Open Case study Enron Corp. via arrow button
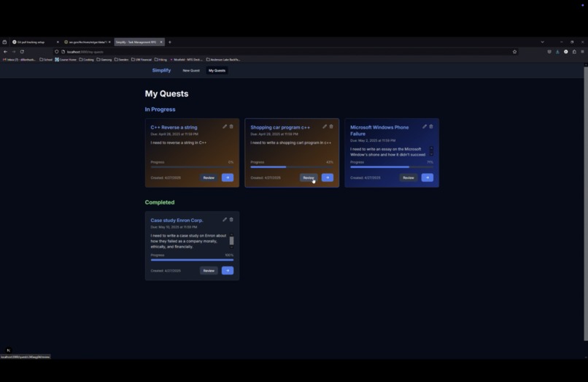The width and height of the screenshot is (588, 382). coord(228,270)
